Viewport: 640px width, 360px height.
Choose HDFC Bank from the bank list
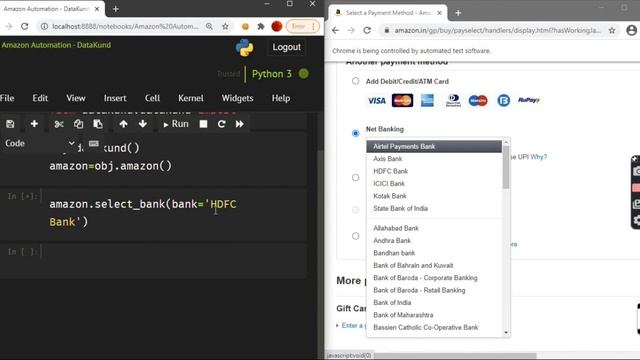click(x=434, y=171)
